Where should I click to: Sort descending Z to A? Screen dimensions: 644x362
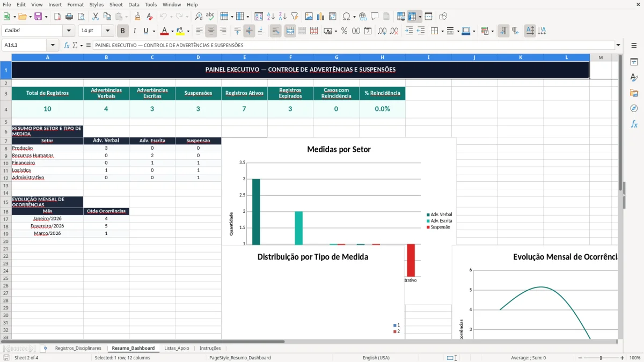point(282,17)
